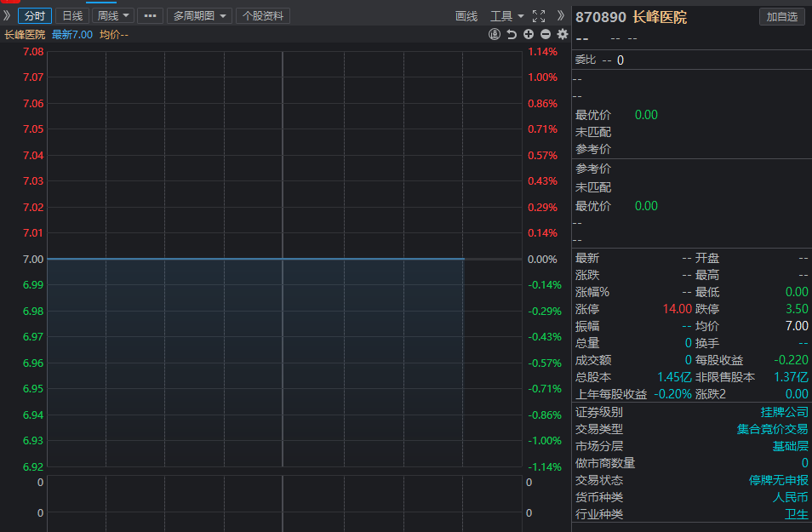The height and width of the screenshot is (532, 812).
Task: Click the more periods ellipsis button
Action: tap(150, 16)
